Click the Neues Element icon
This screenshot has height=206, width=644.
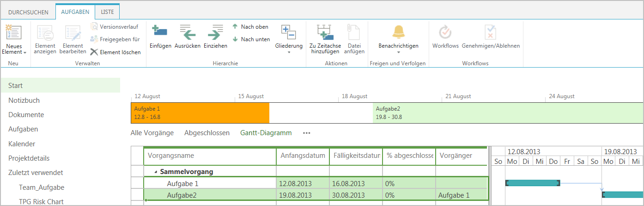[x=13, y=33]
